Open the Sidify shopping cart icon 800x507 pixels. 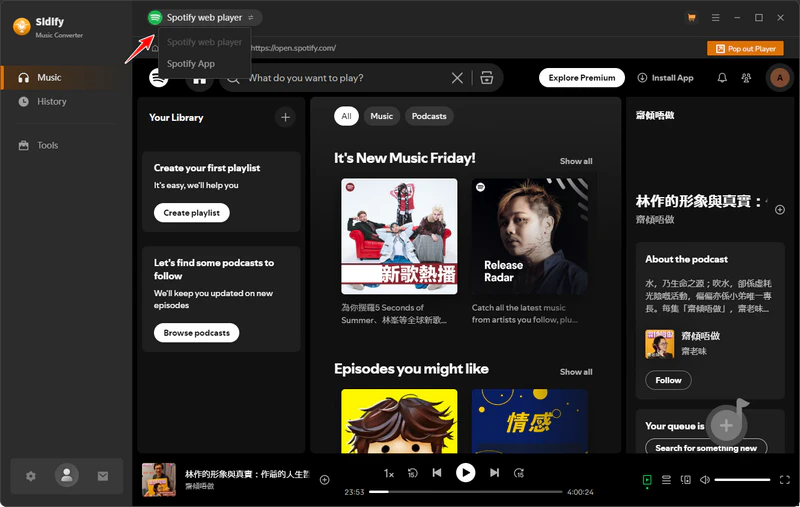[691, 18]
